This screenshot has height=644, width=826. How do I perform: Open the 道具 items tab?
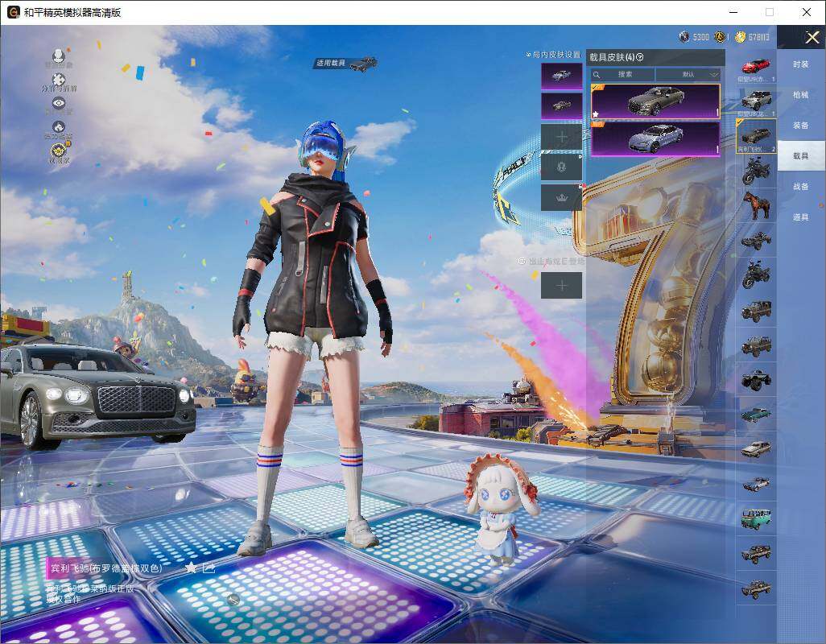(x=801, y=217)
